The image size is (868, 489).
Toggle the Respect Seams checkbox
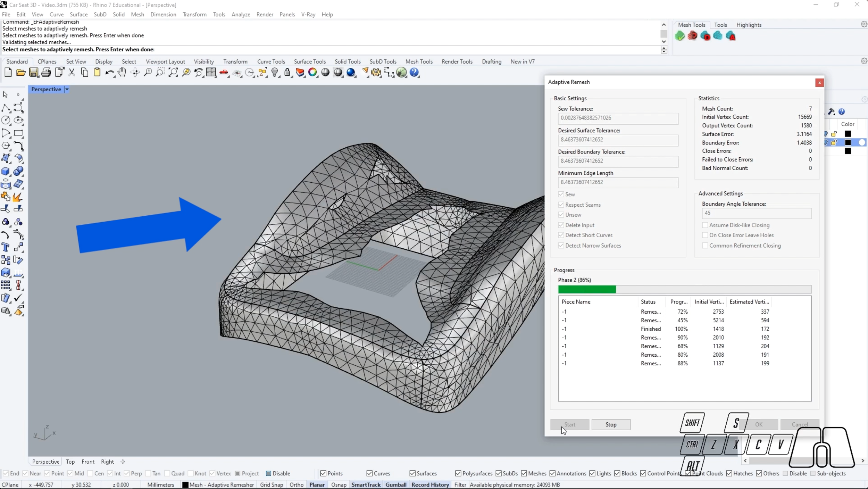561,205
